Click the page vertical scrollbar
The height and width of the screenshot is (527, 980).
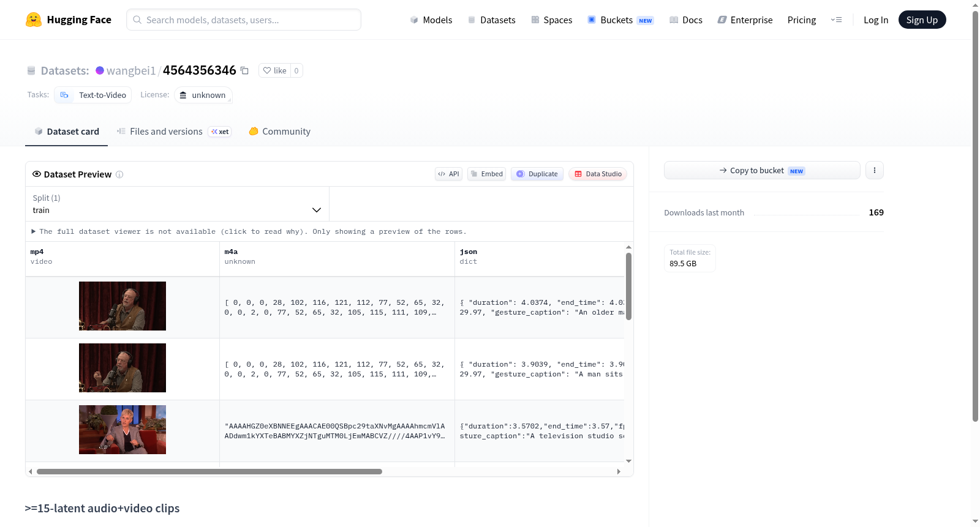975,215
